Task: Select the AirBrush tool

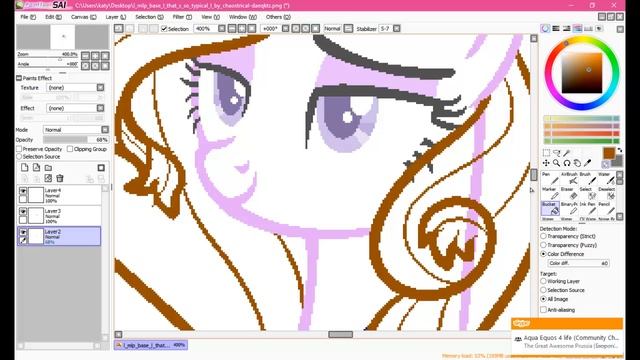Action: pyautogui.click(x=569, y=178)
